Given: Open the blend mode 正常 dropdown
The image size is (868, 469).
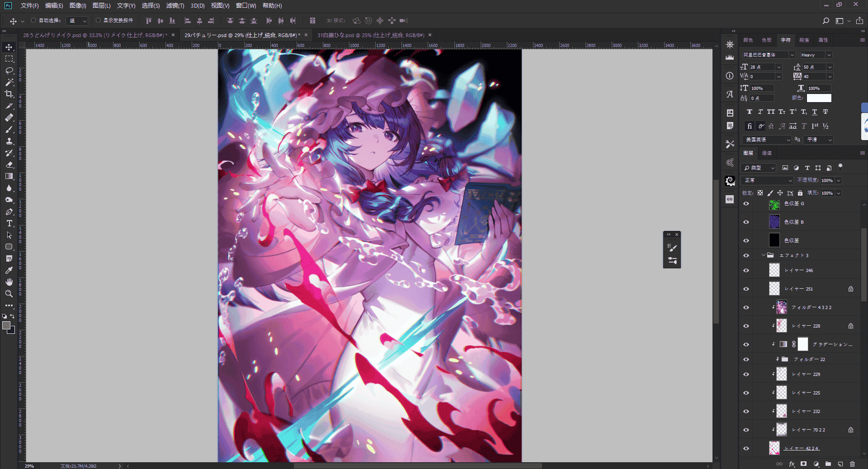Looking at the screenshot, I should point(768,180).
